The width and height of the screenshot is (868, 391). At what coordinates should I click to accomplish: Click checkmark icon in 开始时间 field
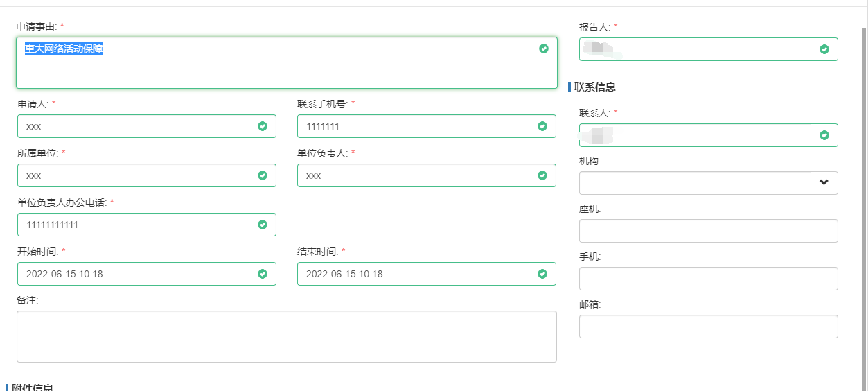click(263, 274)
